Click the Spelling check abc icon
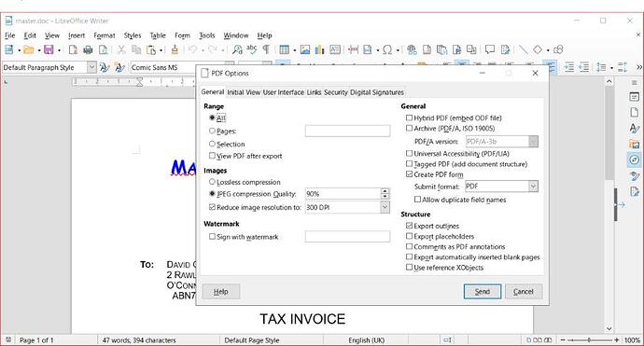 tap(251, 49)
